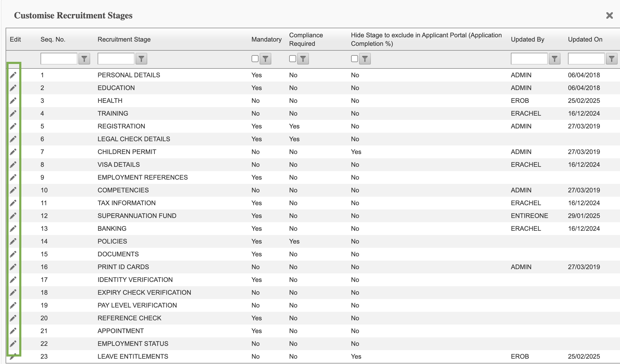Sort by the Mandatory column header
The image size is (620, 364).
click(x=267, y=39)
